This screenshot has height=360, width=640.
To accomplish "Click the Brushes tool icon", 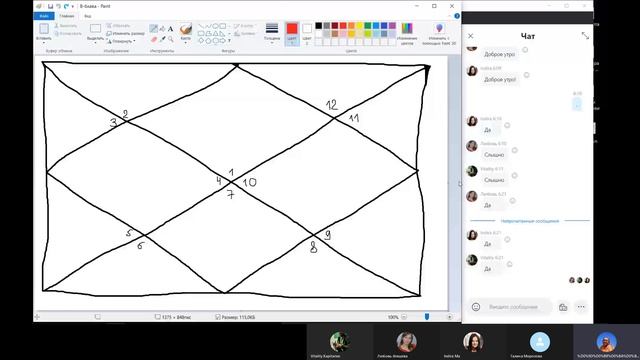I will point(186,29).
